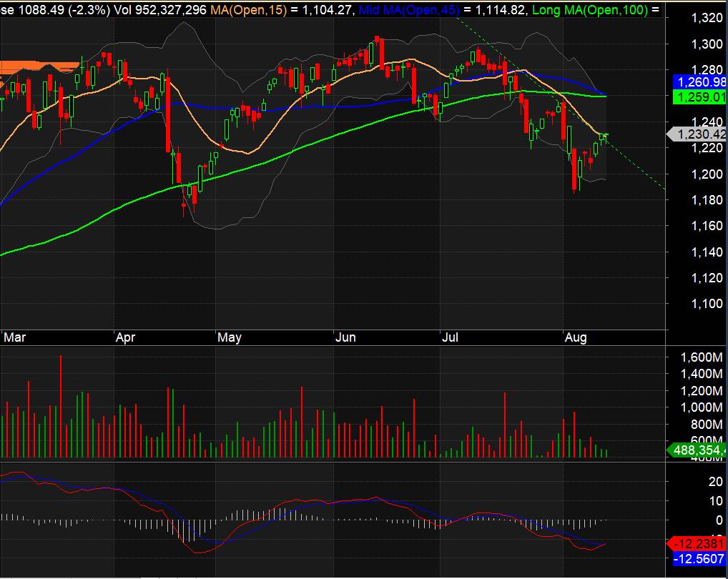Image resolution: width=728 pixels, height=579 pixels.
Task: Click the red -12.2381 MACD value tag
Action: click(697, 543)
